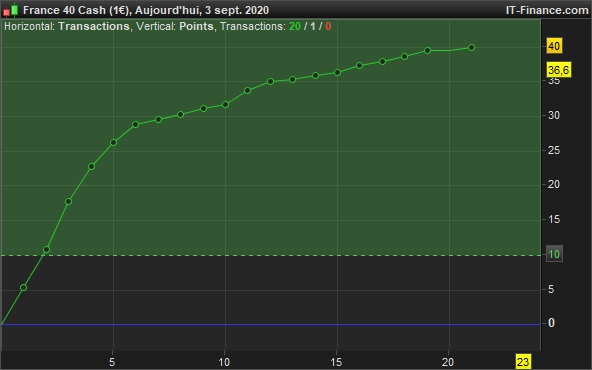
Task: Click the candlestick icon in title bar
Action: coord(11,10)
